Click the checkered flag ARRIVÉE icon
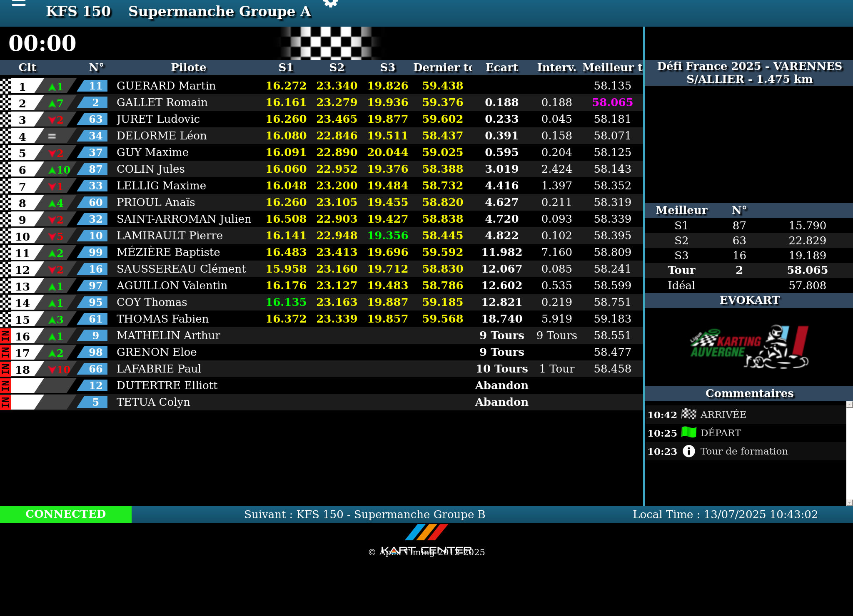The width and height of the screenshot is (853, 616). 688,414
